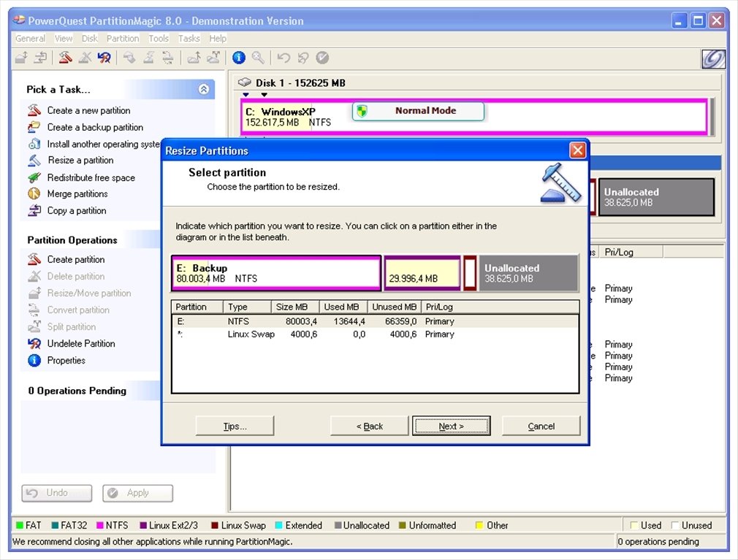Screen dimensions: 738x560
Task: Click the hard disk icon next to Disk 1
Action: point(244,83)
